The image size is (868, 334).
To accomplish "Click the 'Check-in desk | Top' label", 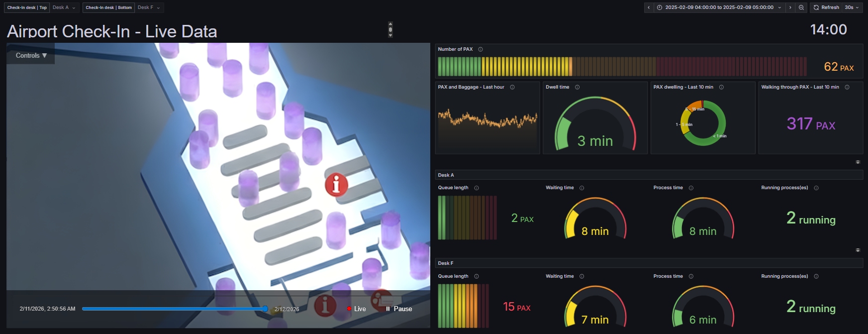I will [x=27, y=7].
